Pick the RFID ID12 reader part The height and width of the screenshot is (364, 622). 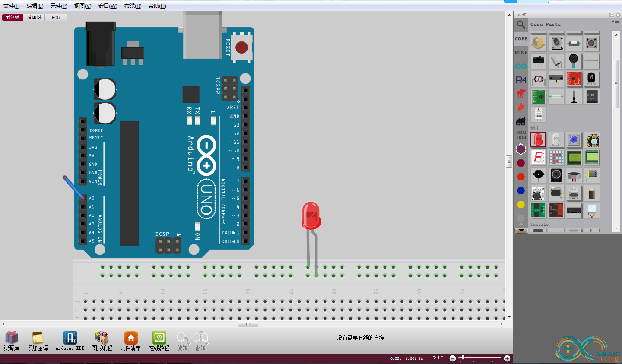(x=592, y=97)
